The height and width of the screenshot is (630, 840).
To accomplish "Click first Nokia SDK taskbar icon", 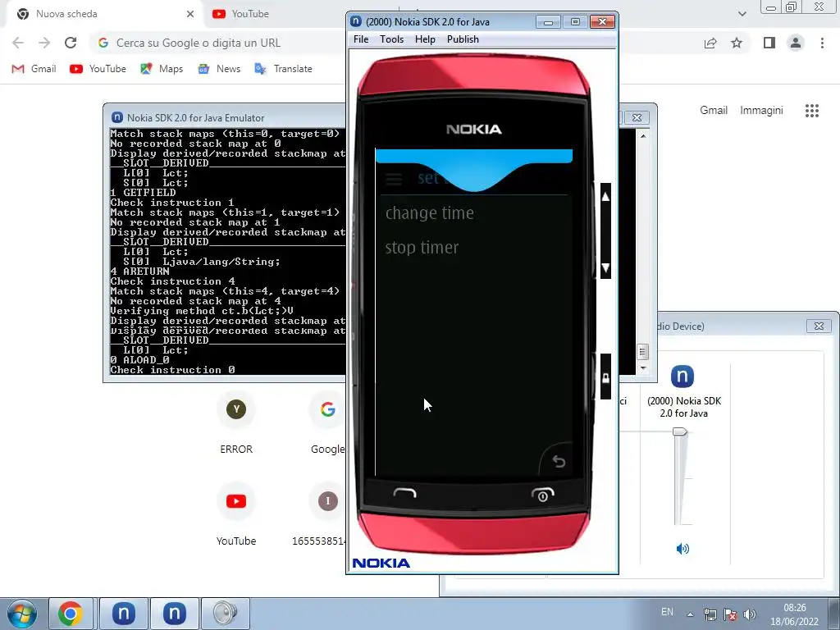I will click(123, 614).
